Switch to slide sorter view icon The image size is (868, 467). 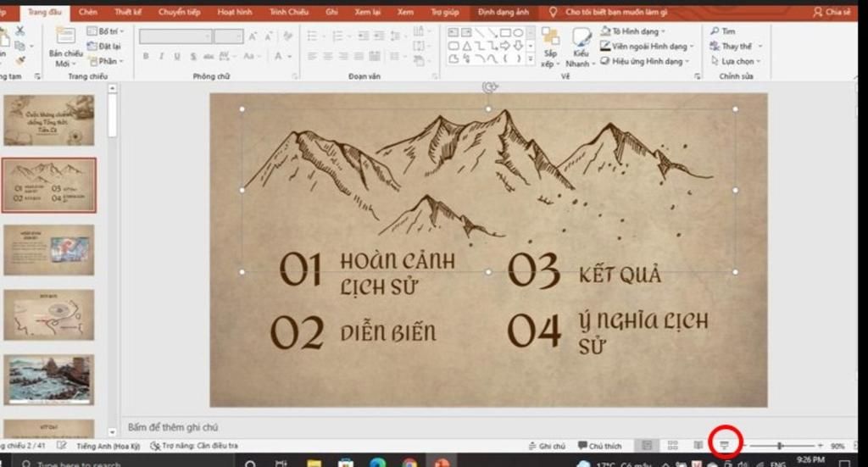point(672,446)
